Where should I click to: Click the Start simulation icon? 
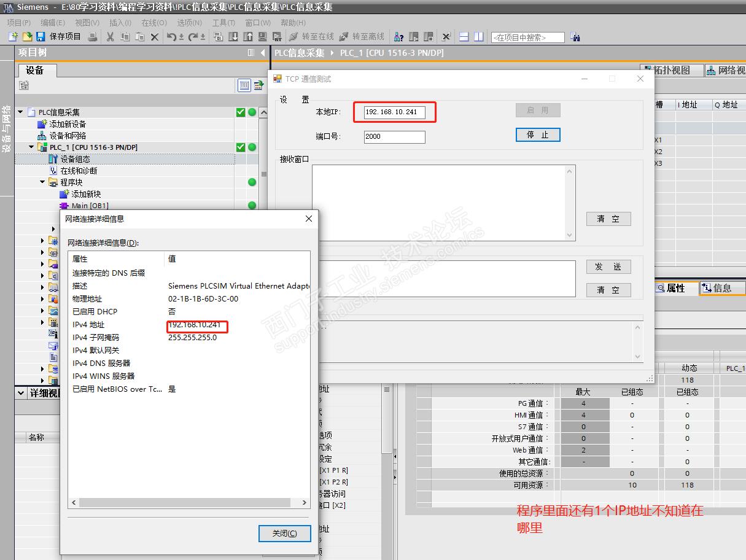[x=277, y=37]
